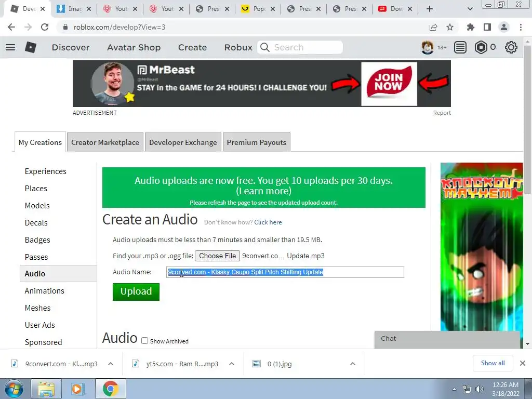This screenshot has height=399, width=532.
Task: Expand options for yt5s.com mp3 download
Action: click(x=232, y=364)
